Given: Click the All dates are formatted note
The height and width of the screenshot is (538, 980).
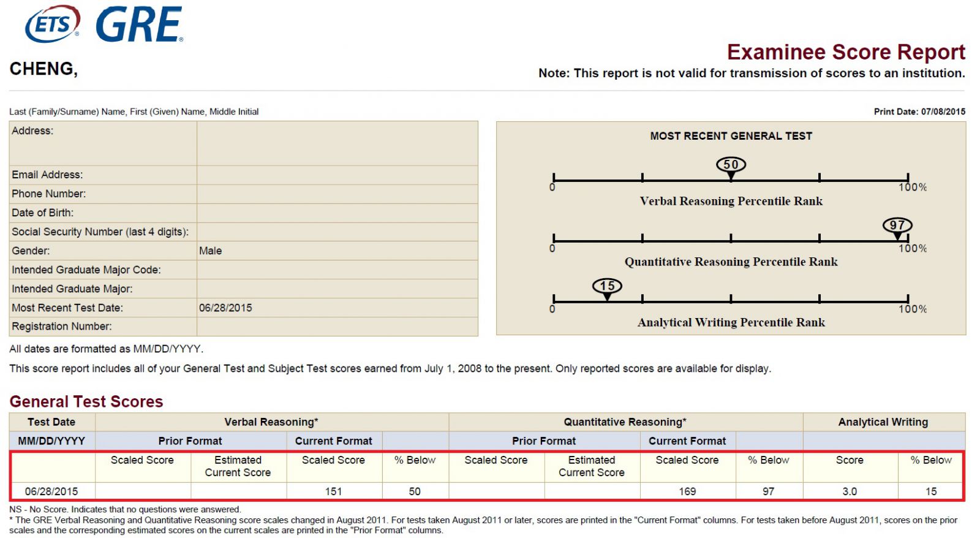Looking at the screenshot, I should 106,349.
